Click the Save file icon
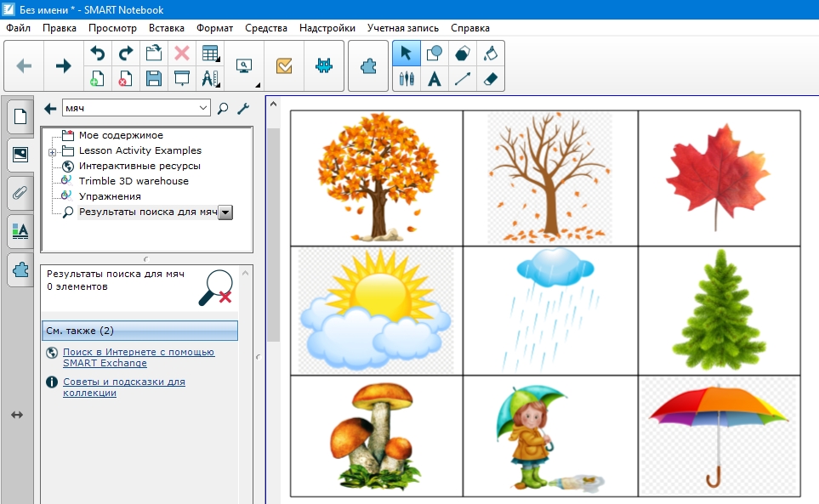The width and height of the screenshot is (819, 504). pyautogui.click(x=154, y=79)
